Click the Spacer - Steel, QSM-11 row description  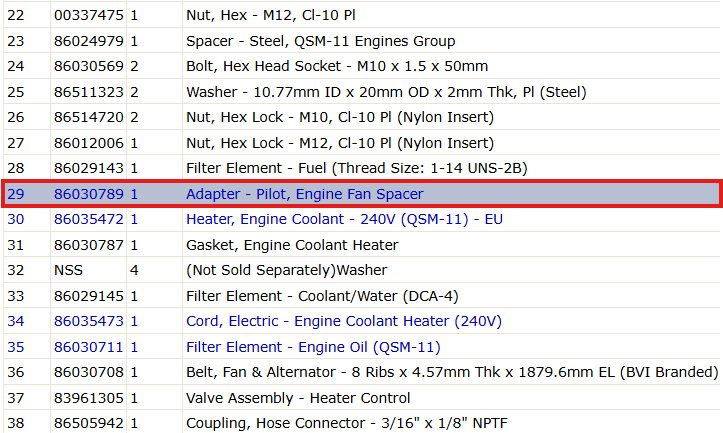pyautogui.click(x=320, y=41)
